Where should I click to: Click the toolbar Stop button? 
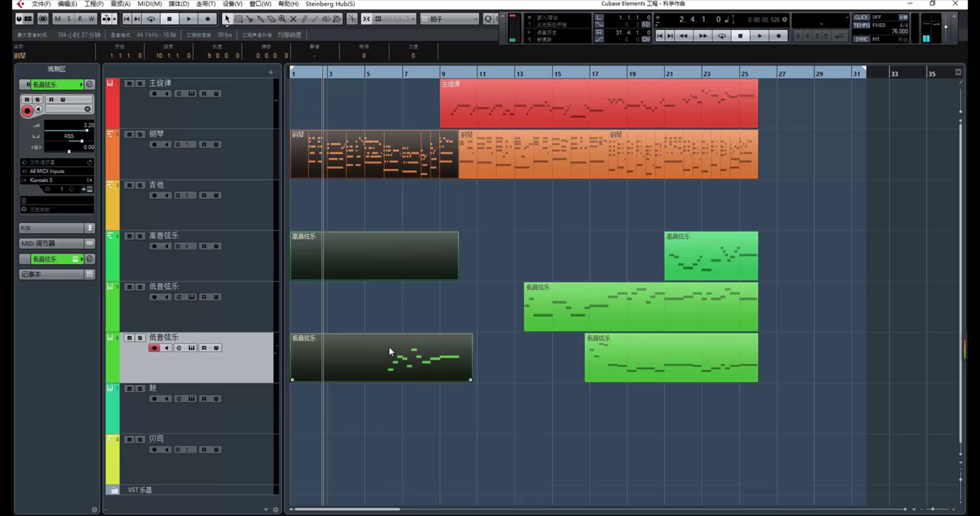(x=169, y=19)
